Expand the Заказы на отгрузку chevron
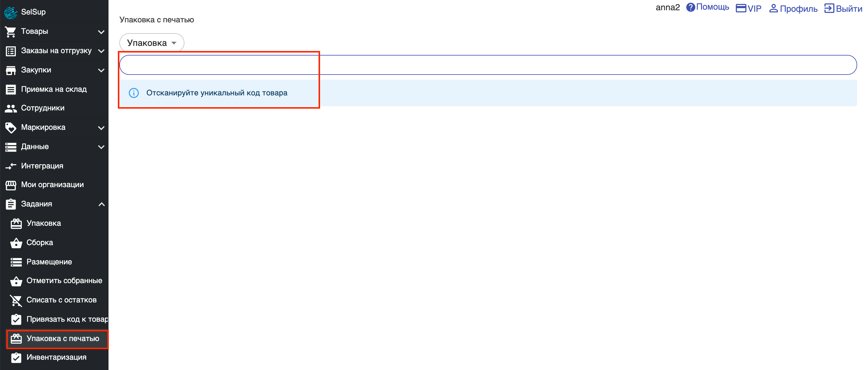Screen dimensions: 868x370 (101, 51)
